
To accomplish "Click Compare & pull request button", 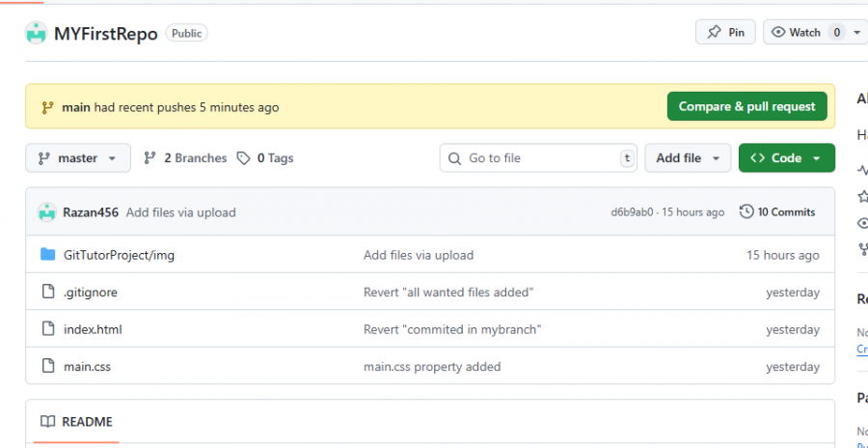I will coord(746,106).
